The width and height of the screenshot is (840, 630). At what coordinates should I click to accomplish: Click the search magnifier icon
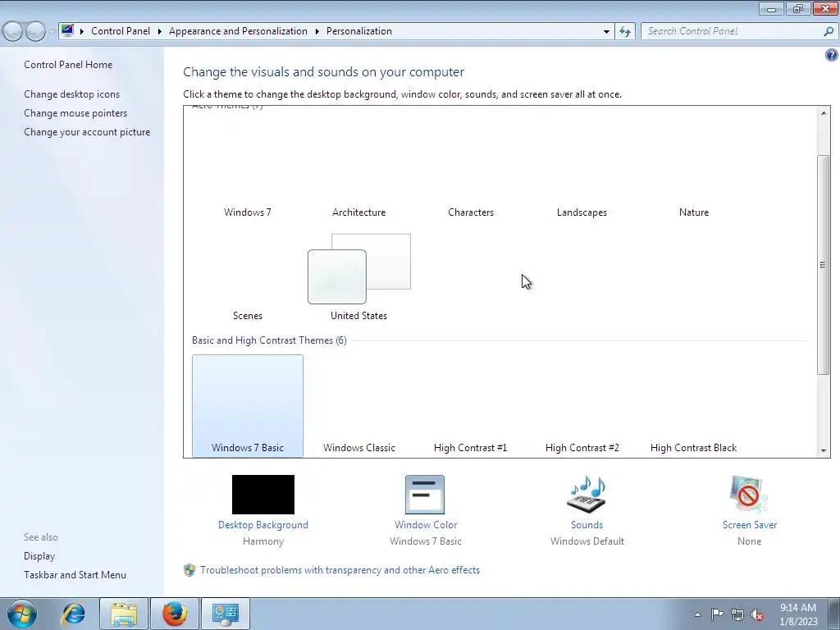pyautogui.click(x=829, y=31)
